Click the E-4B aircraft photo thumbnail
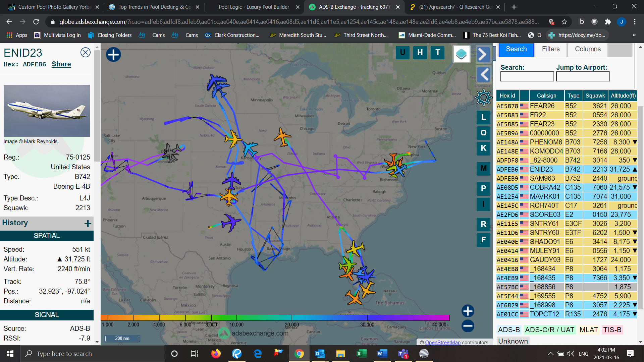The height and width of the screenshot is (362, 644). tap(47, 111)
